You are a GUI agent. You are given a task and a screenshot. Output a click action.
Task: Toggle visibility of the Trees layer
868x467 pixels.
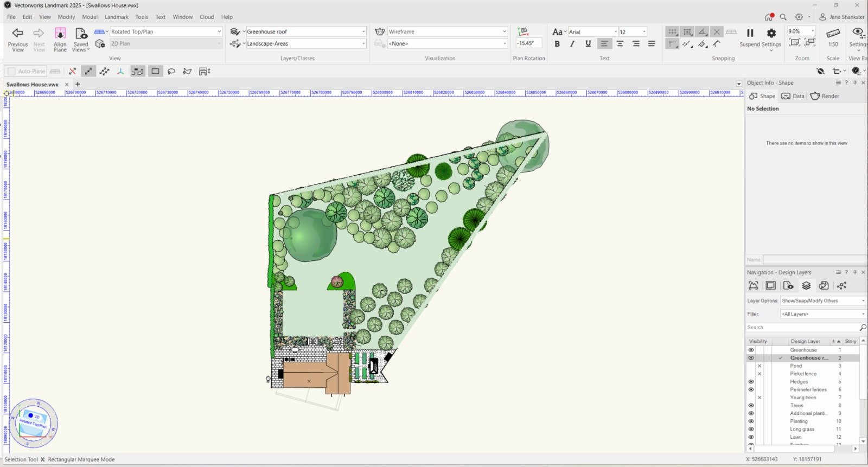pyautogui.click(x=751, y=406)
